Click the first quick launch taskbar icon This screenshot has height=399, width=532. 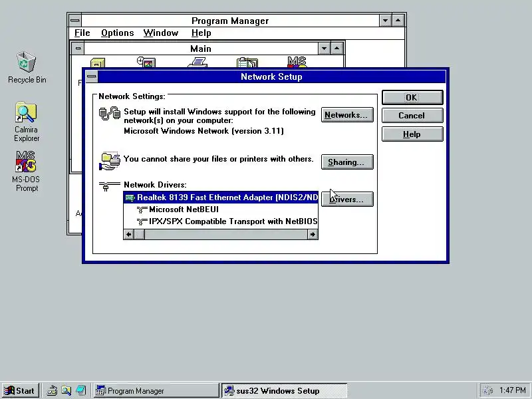click(53, 391)
